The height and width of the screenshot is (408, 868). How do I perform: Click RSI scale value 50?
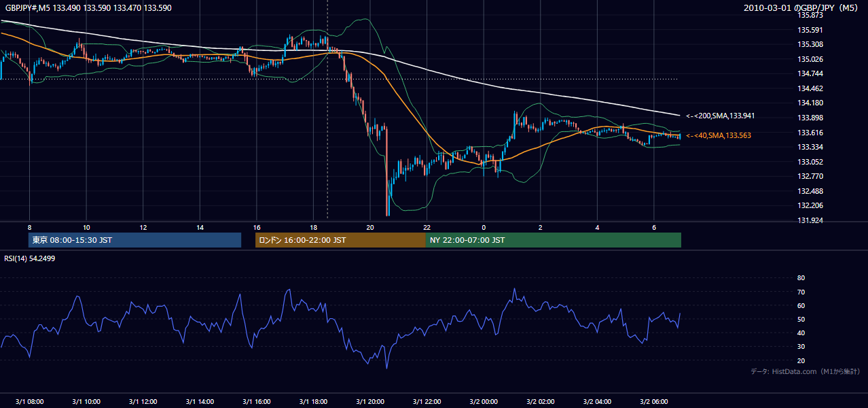(x=801, y=319)
